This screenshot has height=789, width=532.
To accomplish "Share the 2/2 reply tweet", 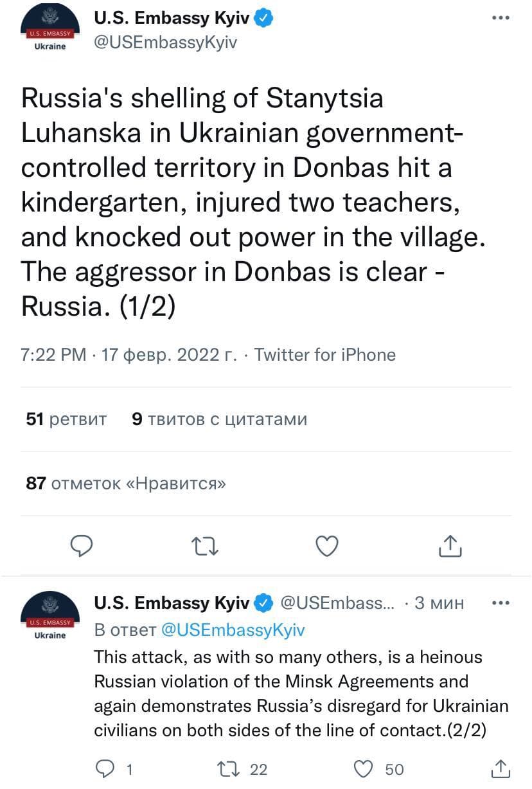I will coord(501,768).
